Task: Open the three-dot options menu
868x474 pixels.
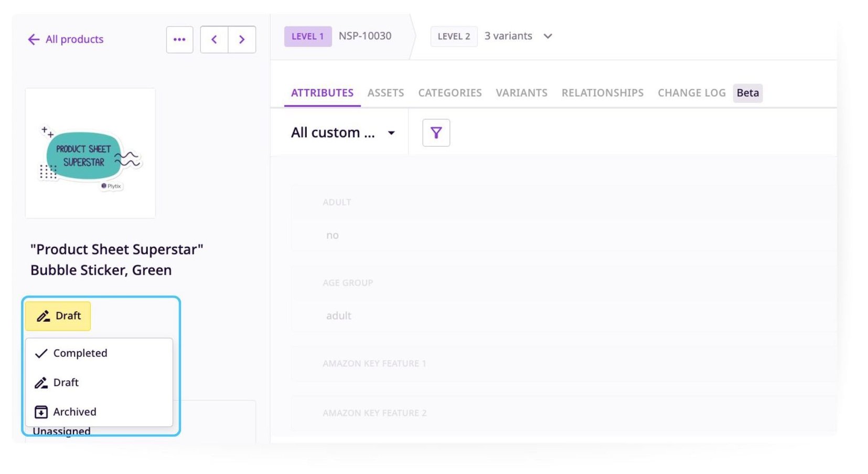Action: coord(179,39)
